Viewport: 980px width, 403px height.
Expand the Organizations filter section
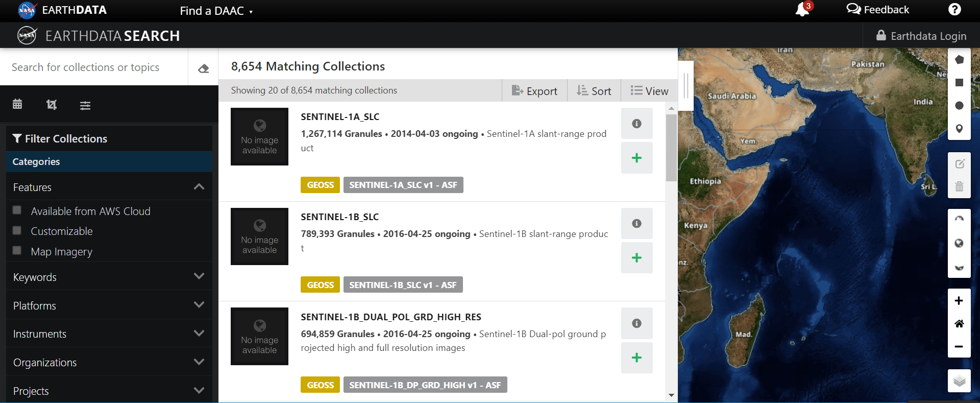click(109, 362)
